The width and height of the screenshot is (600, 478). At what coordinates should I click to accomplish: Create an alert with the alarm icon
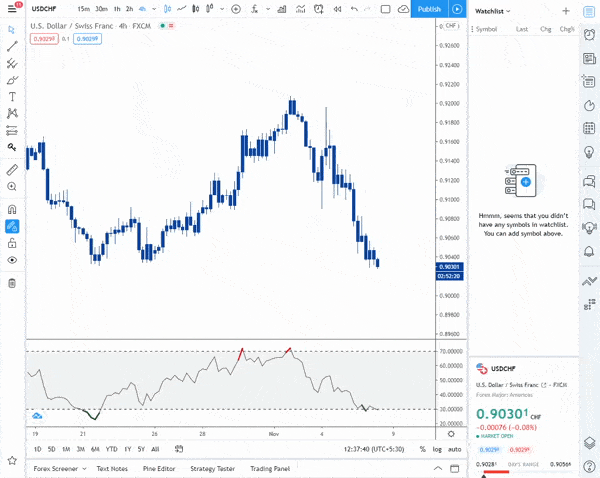pyautogui.click(x=318, y=9)
